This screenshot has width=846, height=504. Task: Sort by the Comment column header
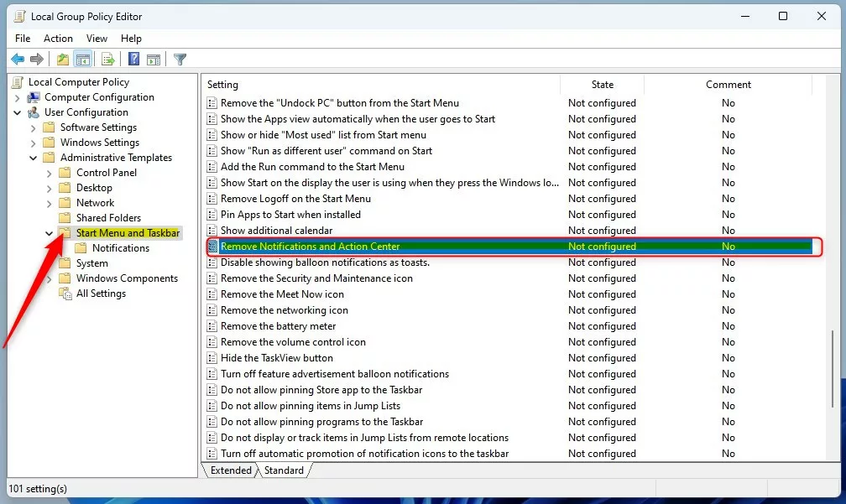click(728, 85)
